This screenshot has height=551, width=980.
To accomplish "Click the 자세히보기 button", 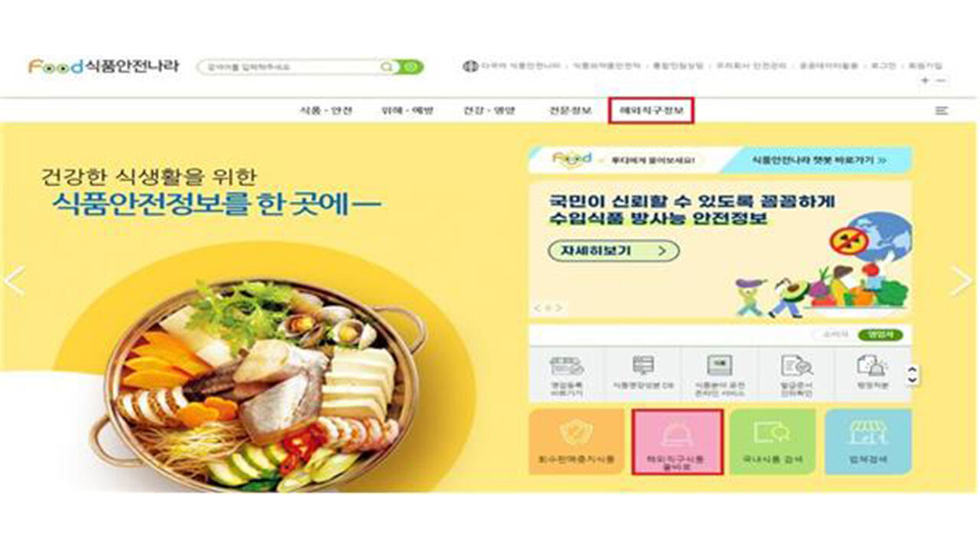I will coord(614,250).
